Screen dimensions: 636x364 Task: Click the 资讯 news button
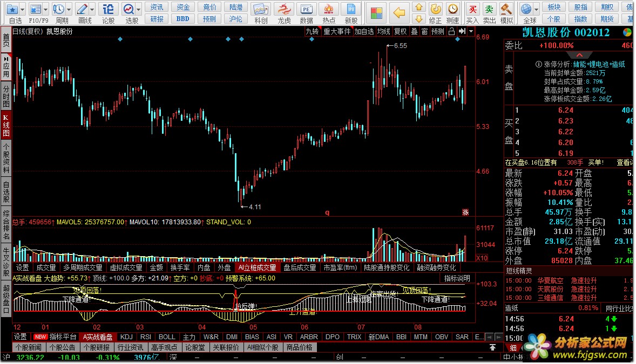click(x=157, y=8)
